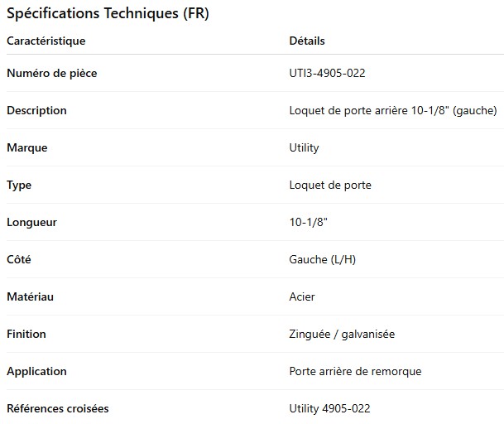The image size is (504, 424).
Task: Select the "Type" row label
Action: click(x=19, y=185)
